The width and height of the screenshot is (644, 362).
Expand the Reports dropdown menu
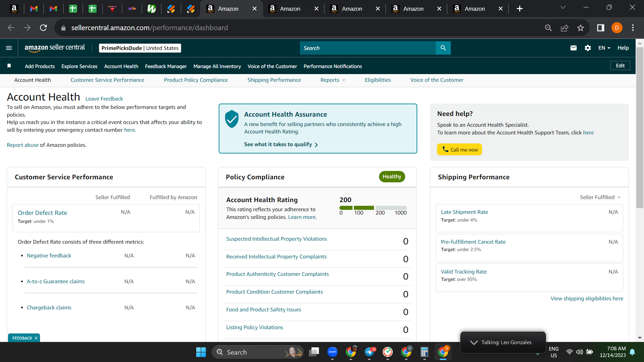point(333,80)
